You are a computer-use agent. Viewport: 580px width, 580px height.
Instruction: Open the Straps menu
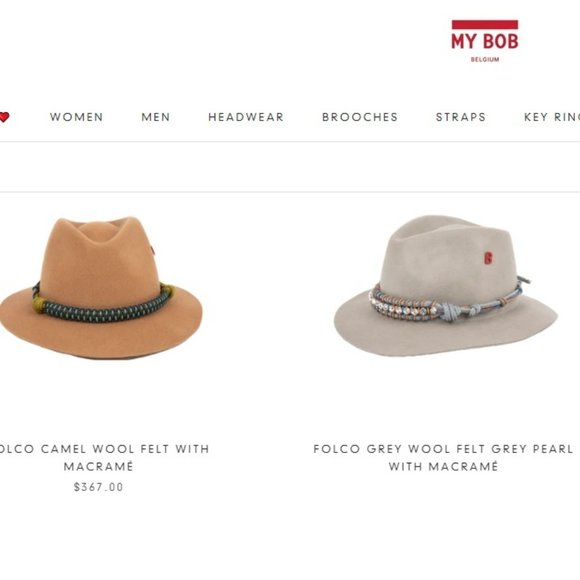[x=461, y=117]
